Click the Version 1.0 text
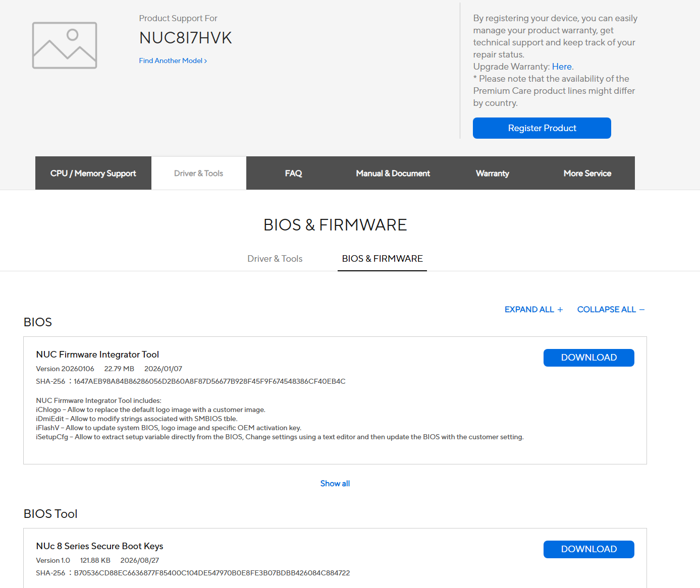The height and width of the screenshot is (588, 700). [x=53, y=560]
